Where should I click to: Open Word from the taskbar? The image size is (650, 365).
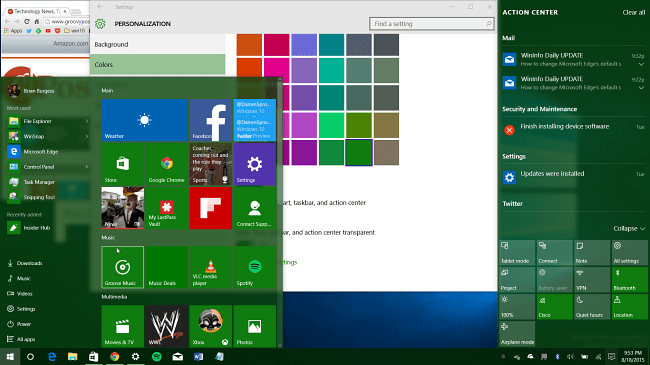[199, 357]
